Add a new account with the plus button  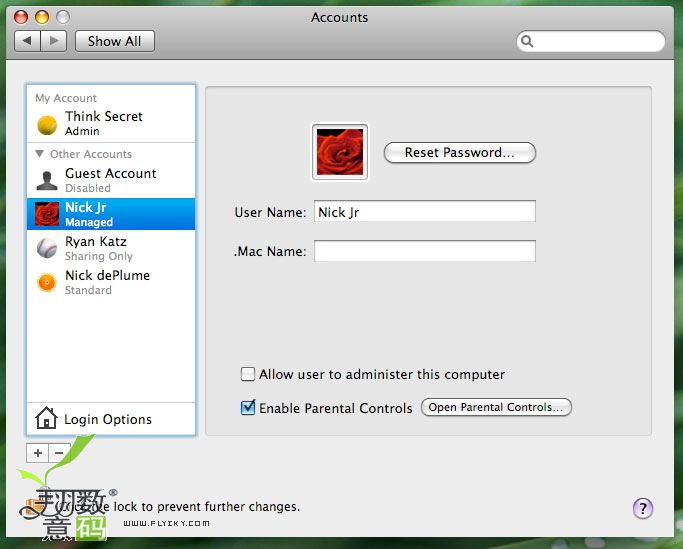click(38, 453)
